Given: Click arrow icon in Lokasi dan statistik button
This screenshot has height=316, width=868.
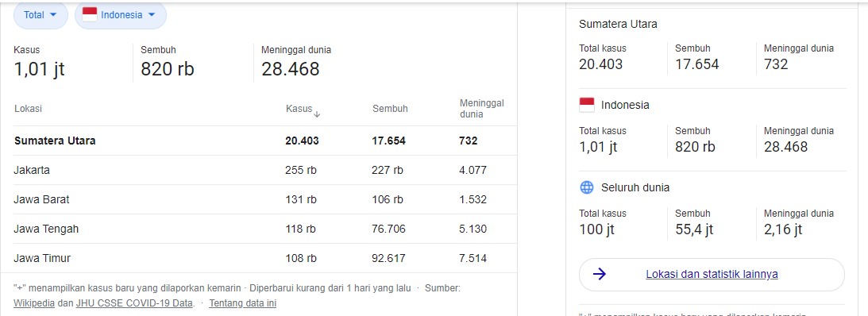Looking at the screenshot, I should pos(599,274).
